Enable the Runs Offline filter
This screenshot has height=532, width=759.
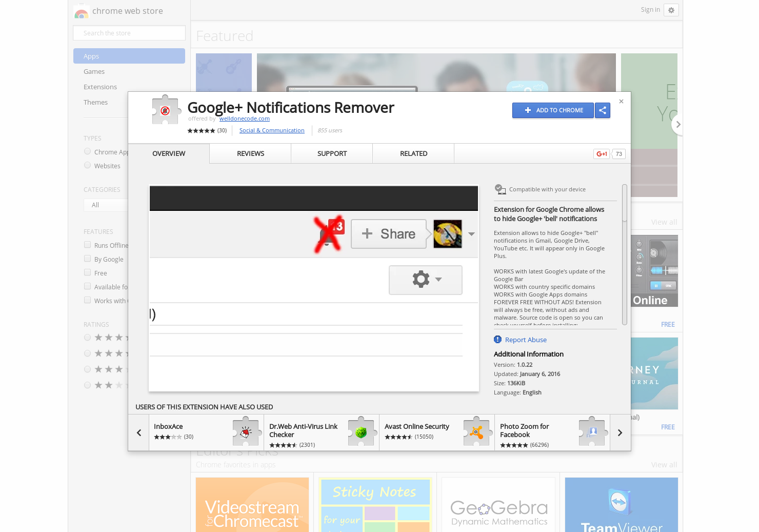tap(87, 245)
